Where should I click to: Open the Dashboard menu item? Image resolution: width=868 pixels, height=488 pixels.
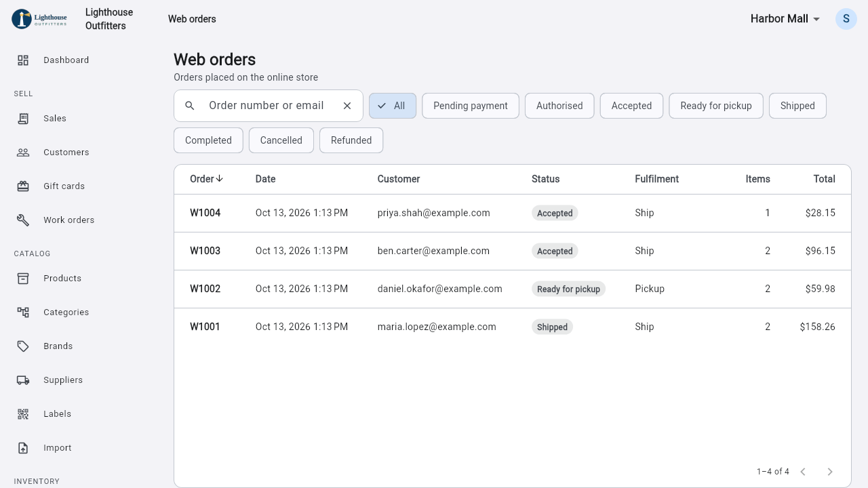pyautogui.click(x=81, y=60)
